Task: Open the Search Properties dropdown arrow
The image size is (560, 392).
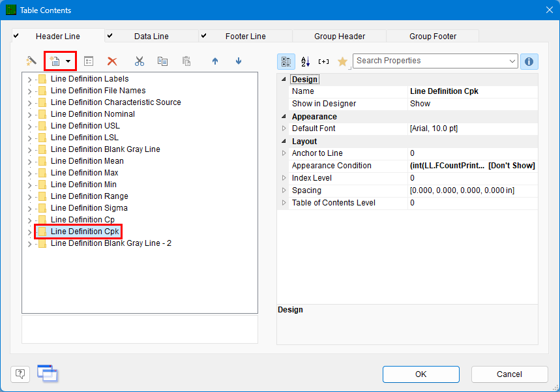Action: click(x=512, y=61)
